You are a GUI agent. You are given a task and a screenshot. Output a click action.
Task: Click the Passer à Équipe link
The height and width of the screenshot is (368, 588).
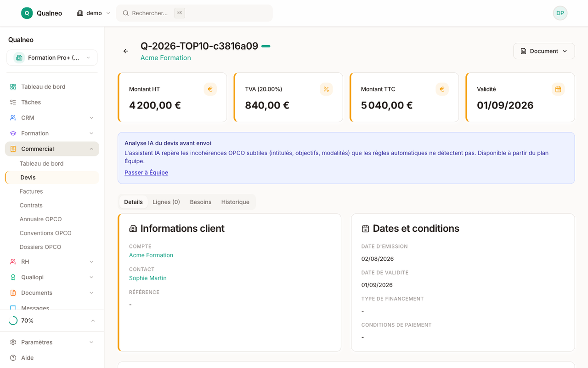point(146,172)
